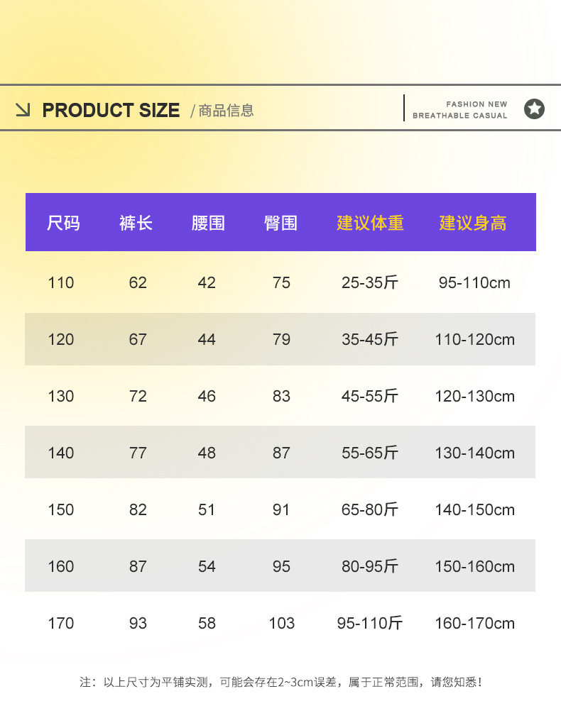Click the yellow 建议体重 header
The width and height of the screenshot is (561, 728).
click(370, 223)
